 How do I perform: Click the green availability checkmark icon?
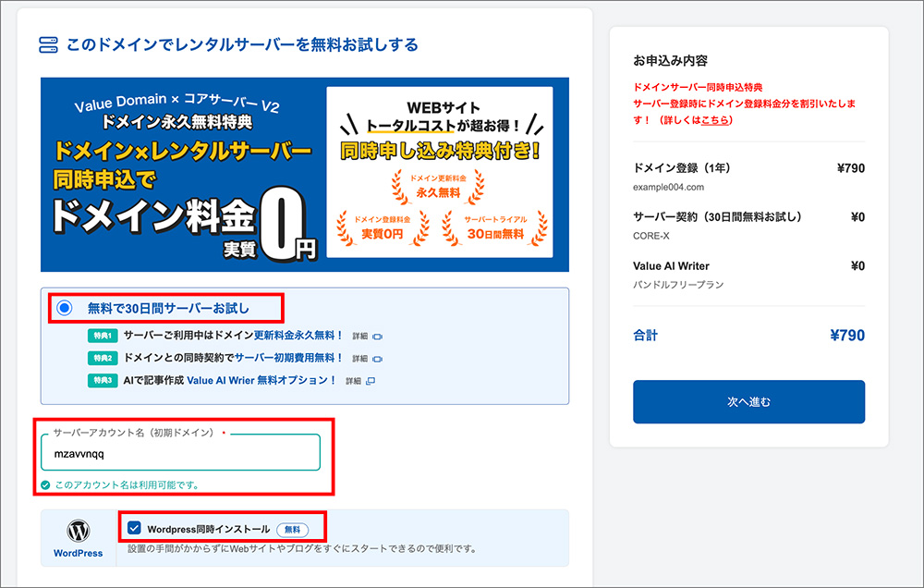pos(45,484)
